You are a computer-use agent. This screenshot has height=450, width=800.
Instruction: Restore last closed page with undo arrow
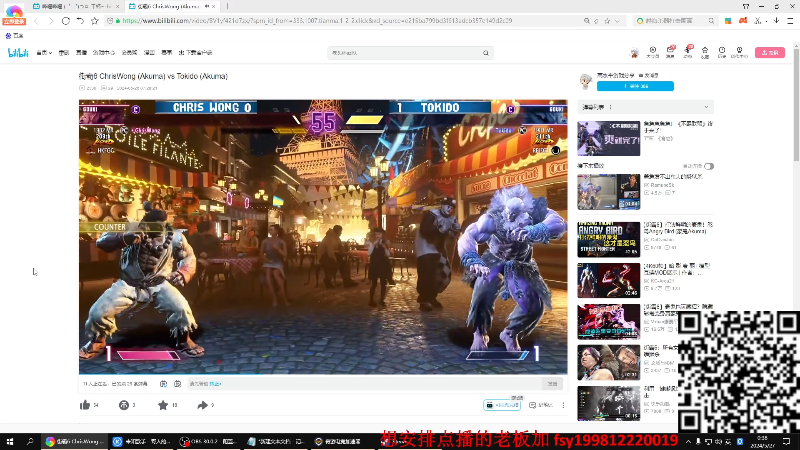[80, 21]
